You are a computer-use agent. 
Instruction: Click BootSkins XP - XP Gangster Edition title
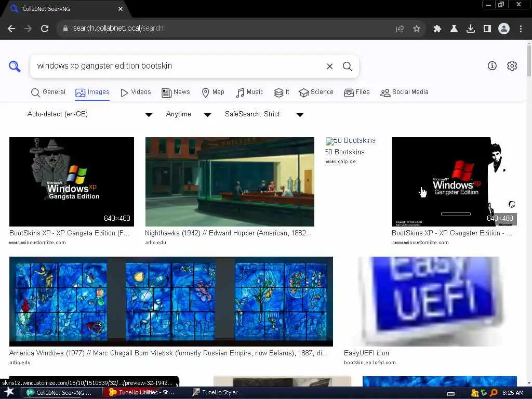click(452, 233)
